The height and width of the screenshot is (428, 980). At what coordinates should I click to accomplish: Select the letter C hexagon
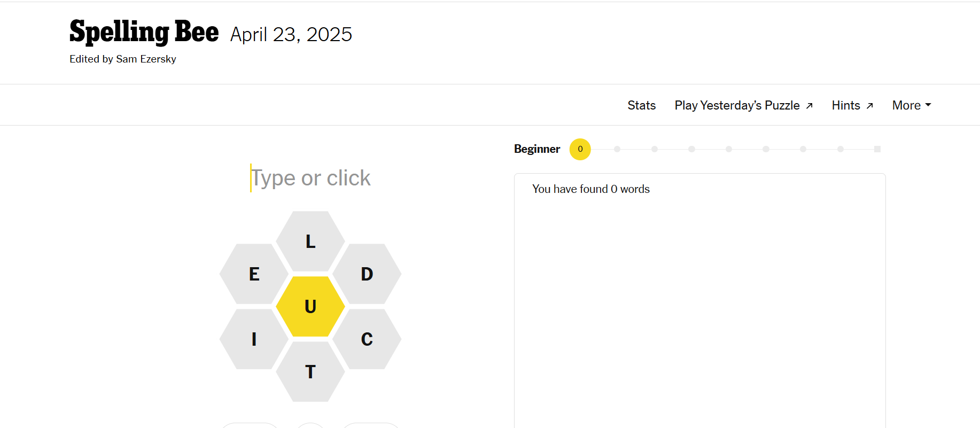click(366, 338)
